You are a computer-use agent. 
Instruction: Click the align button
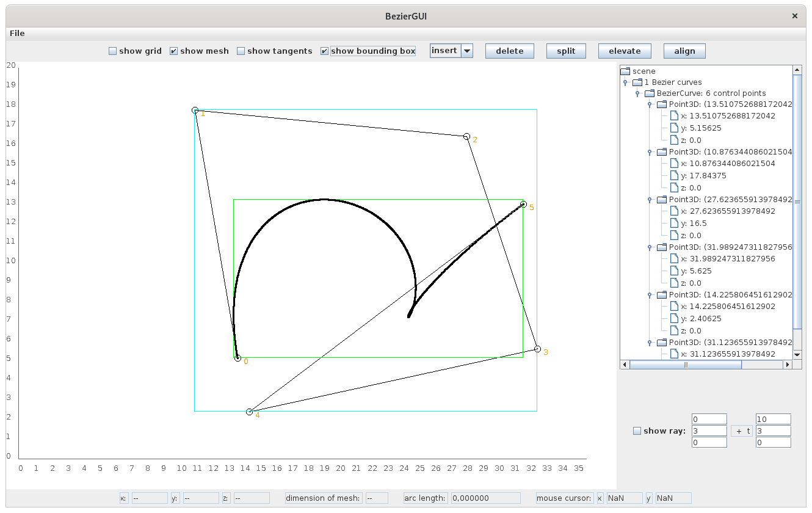point(684,51)
